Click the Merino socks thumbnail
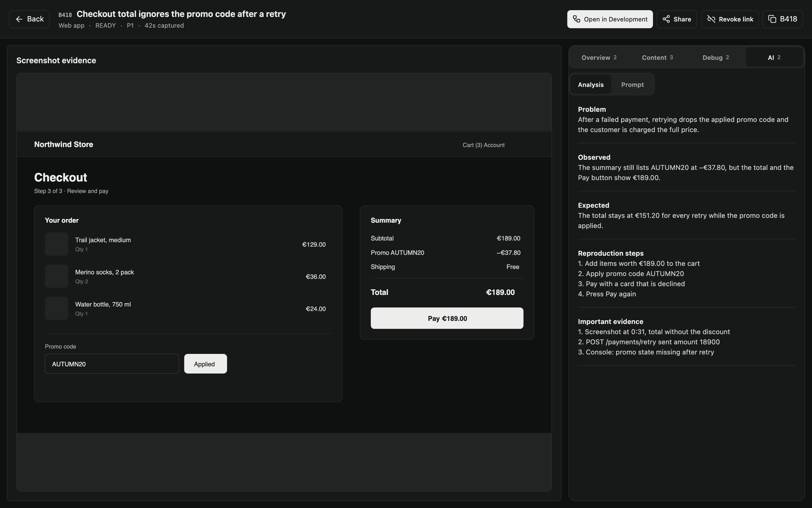 56,276
